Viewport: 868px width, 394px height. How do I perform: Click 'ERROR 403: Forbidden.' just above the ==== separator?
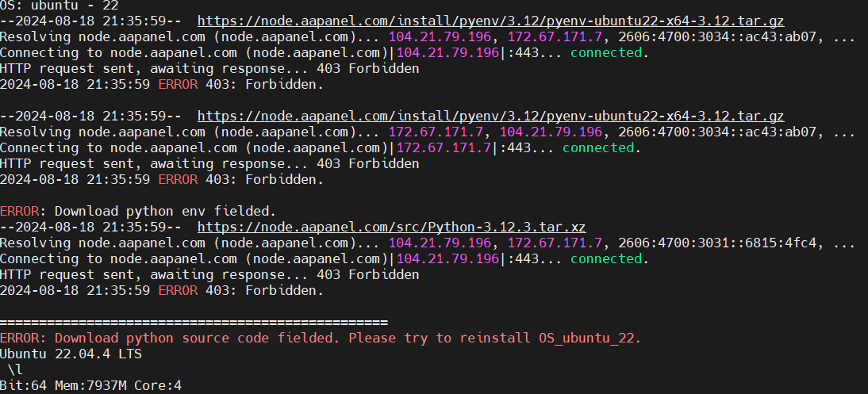point(241,290)
